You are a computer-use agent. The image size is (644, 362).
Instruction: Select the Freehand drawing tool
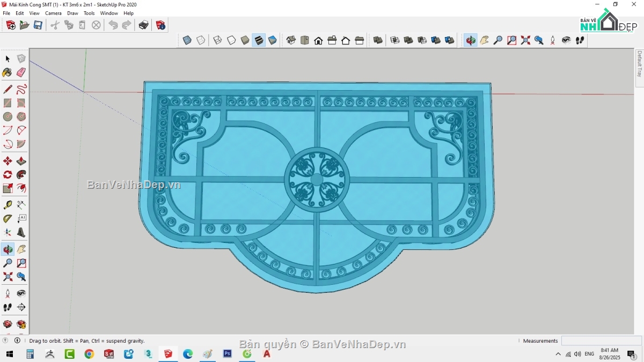pos(21,89)
